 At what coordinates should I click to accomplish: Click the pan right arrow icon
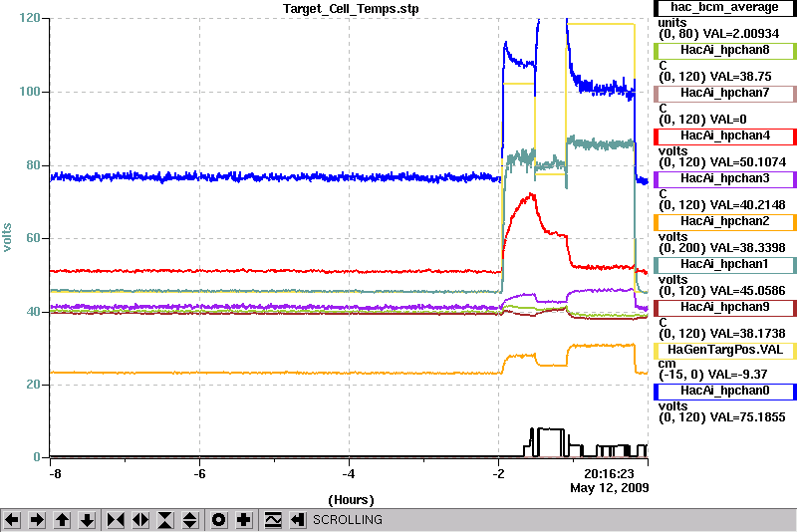(37, 520)
